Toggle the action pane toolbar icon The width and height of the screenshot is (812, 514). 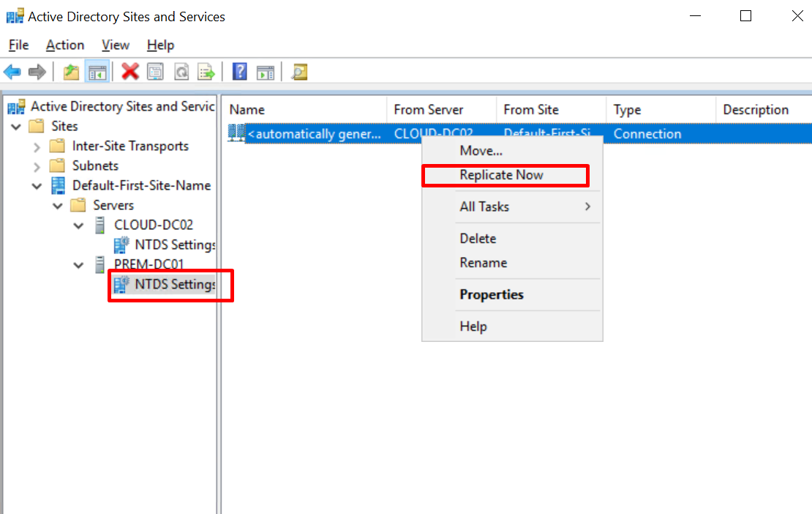click(x=266, y=72)
